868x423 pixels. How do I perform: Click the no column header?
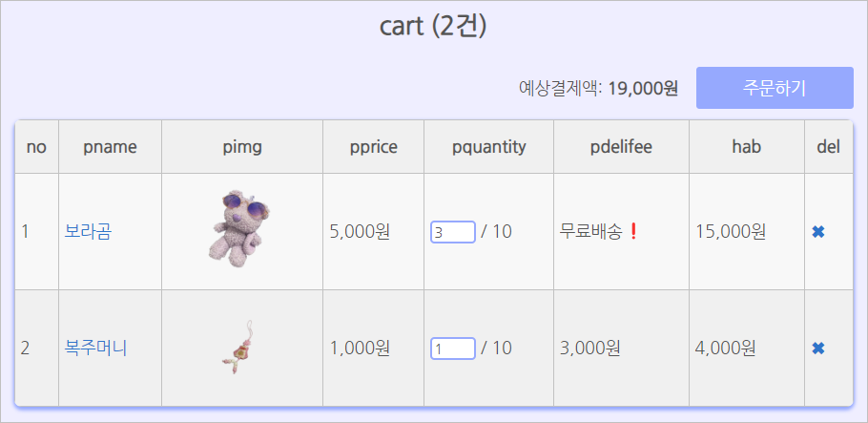click(36, 147)
